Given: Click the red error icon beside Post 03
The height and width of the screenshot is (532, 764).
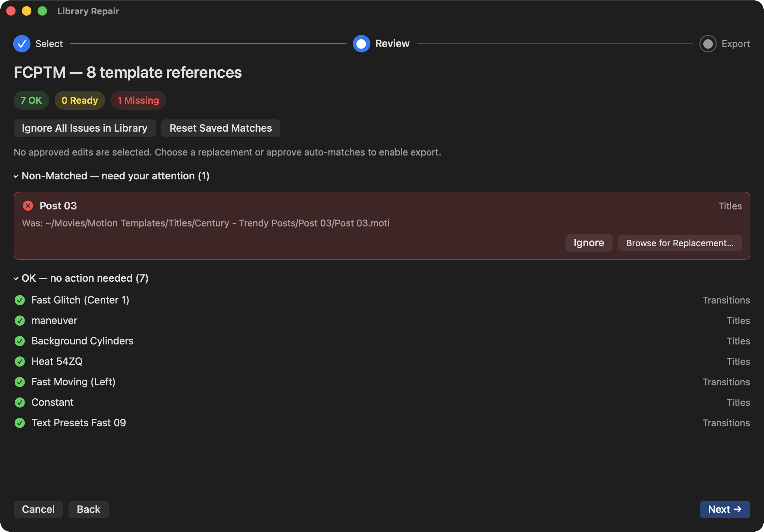Looking at the screenshot, I should point(28,206).
